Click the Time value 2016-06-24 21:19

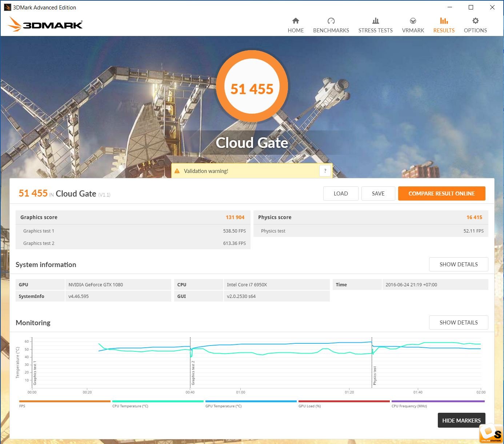(x=411, y=285)
